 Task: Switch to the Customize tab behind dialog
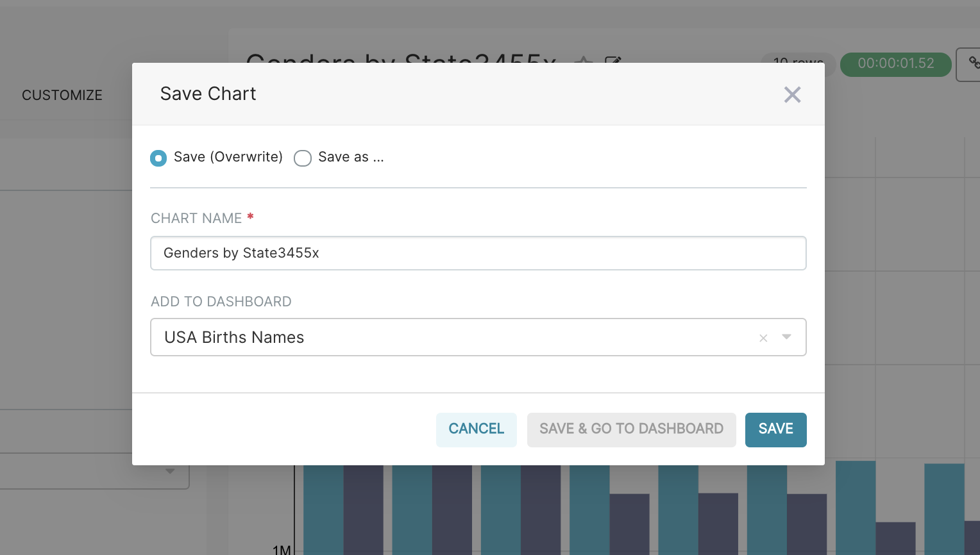[62, 95]
